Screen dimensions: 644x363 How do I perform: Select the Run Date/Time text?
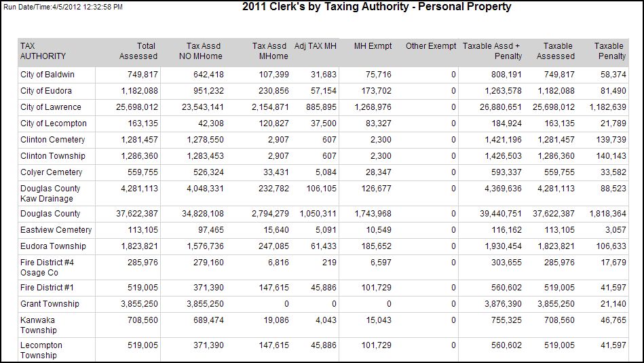point(63,7)
